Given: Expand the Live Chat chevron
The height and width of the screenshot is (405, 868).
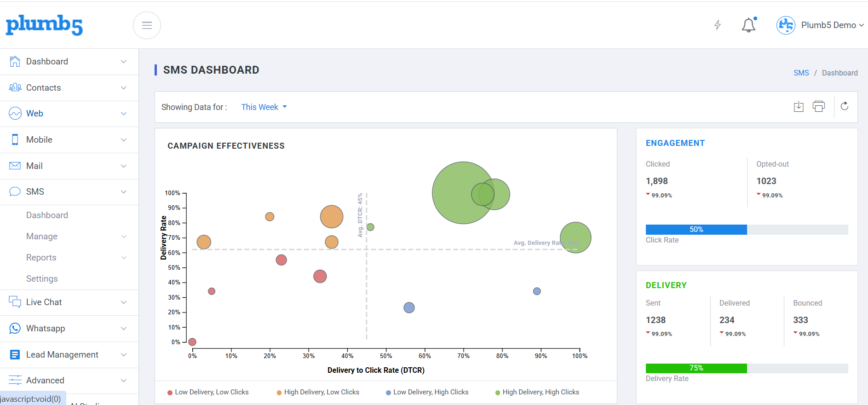Looking at the screenshot, I should 124,302.
